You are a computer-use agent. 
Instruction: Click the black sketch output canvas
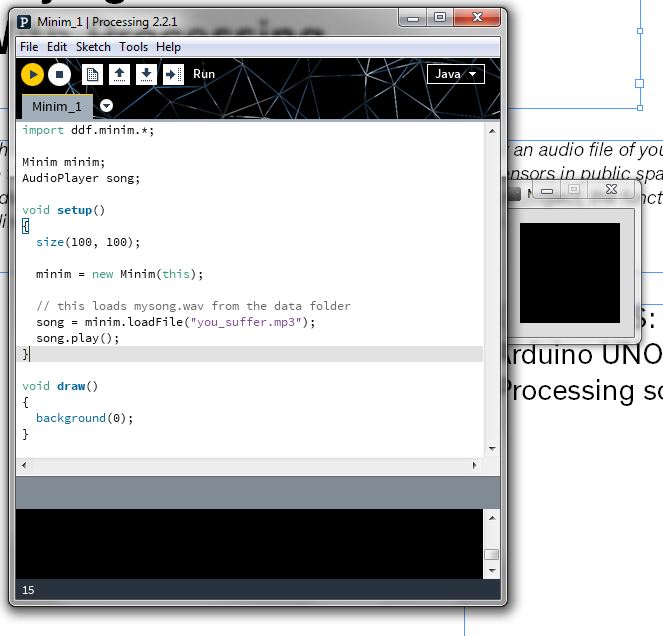pos(569,272)
